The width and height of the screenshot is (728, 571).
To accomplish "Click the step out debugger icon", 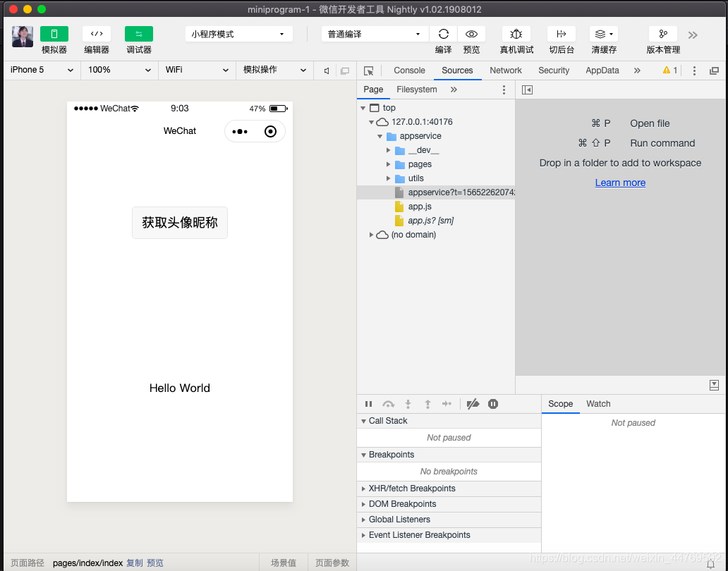I will tap(427, 404).
